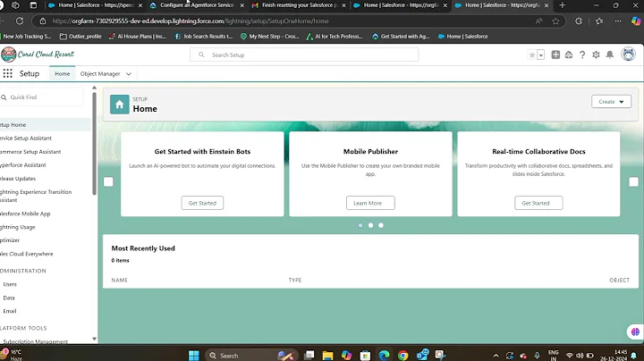The height and width of the screenshot is (361, 644).
Task: Expand Data under Administration
Action: click(9, 298)
